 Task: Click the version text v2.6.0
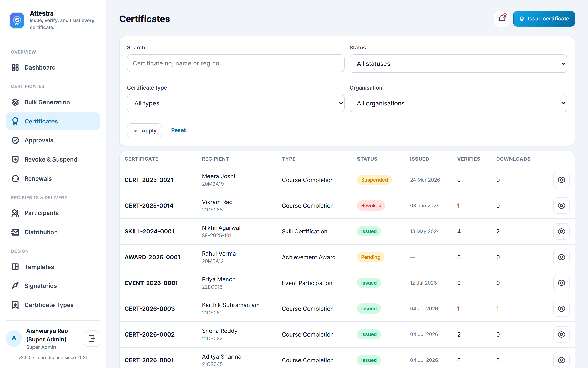click(25, 357)
